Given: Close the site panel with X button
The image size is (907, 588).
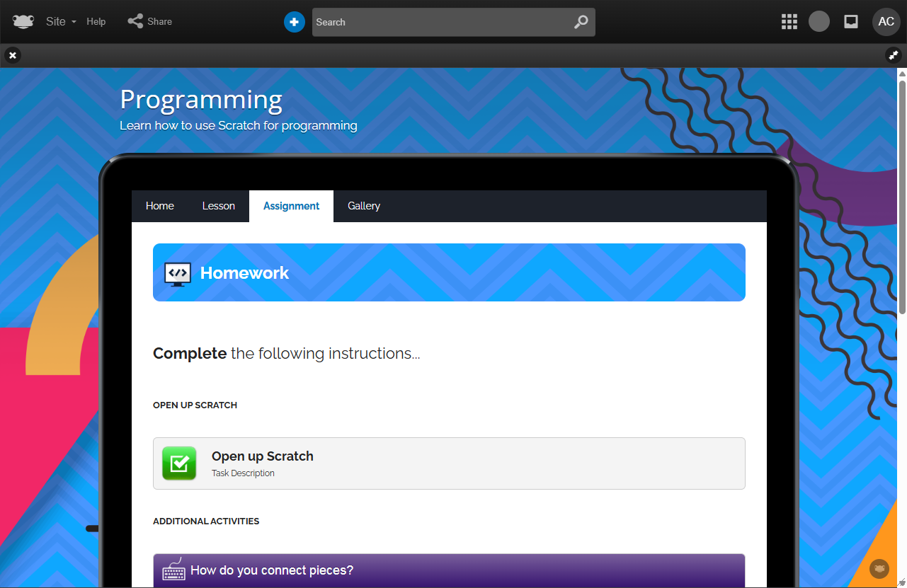Looking at the screenshot, I should point(13,55).
